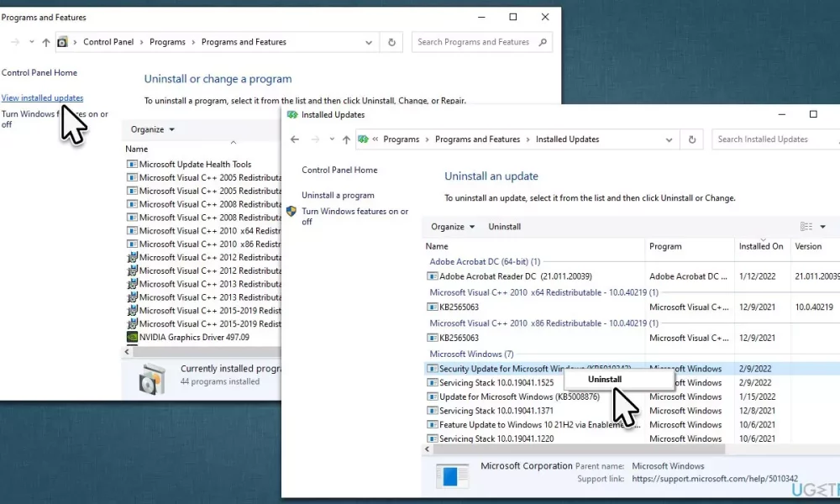The height and width of the screenshot is (504, 840).
Task: Click the icon beside Servicing Stack 10.0.19041.1371
Action: click(432, 411)
